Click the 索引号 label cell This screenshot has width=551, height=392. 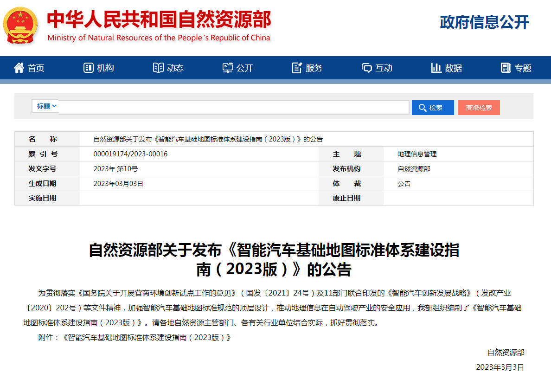pos(47,154)
